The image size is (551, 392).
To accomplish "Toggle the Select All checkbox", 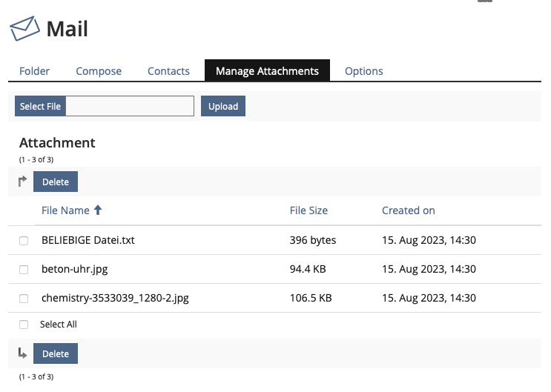I will click(x=24, y=325).
